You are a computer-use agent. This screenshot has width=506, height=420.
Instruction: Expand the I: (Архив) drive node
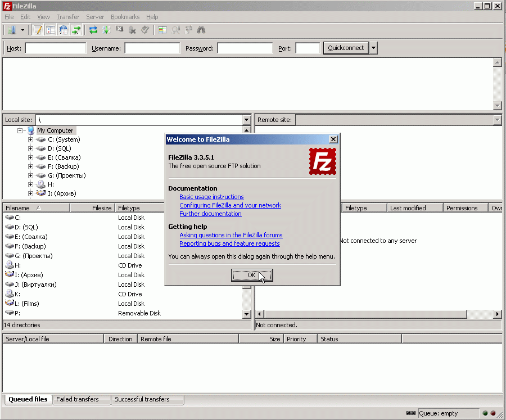pyautogui.click(x=30, y=194)
